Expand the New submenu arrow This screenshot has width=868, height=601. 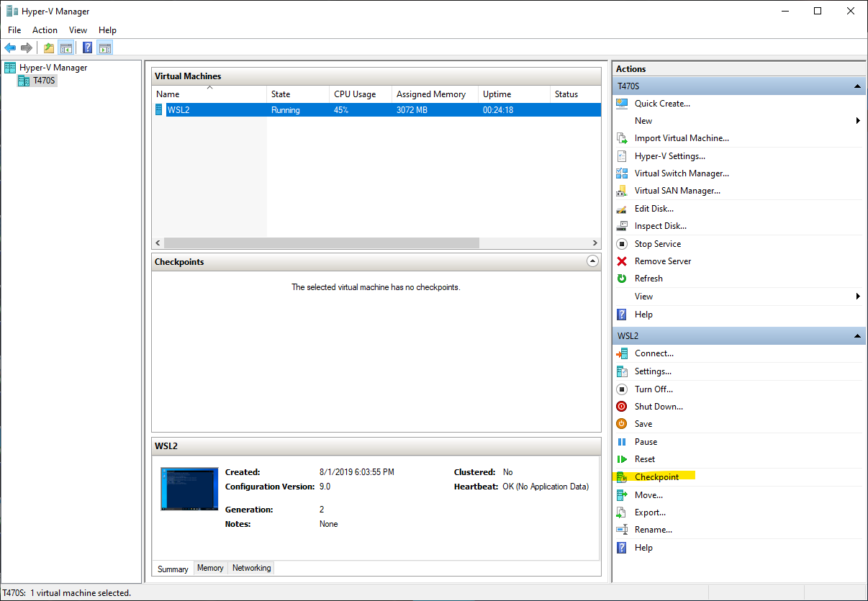[858, 121]
